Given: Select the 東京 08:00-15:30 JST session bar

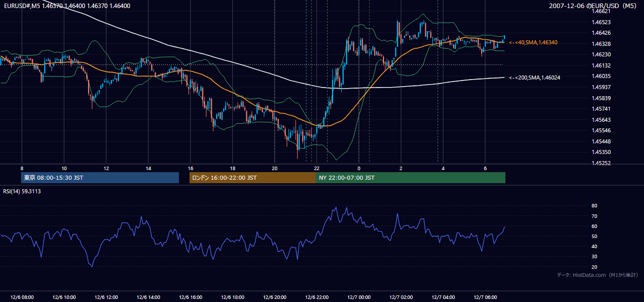Looking at the screenshot, I should point(100,178).
